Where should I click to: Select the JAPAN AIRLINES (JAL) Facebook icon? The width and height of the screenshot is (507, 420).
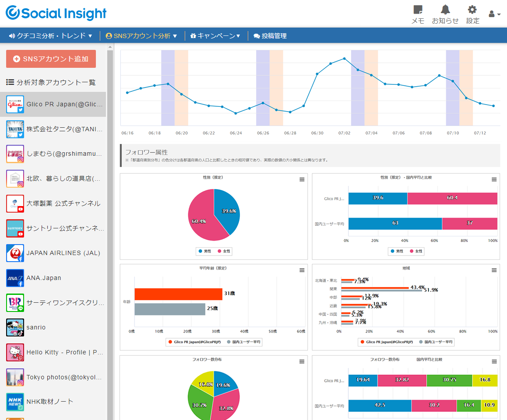(x=15, y=253)
